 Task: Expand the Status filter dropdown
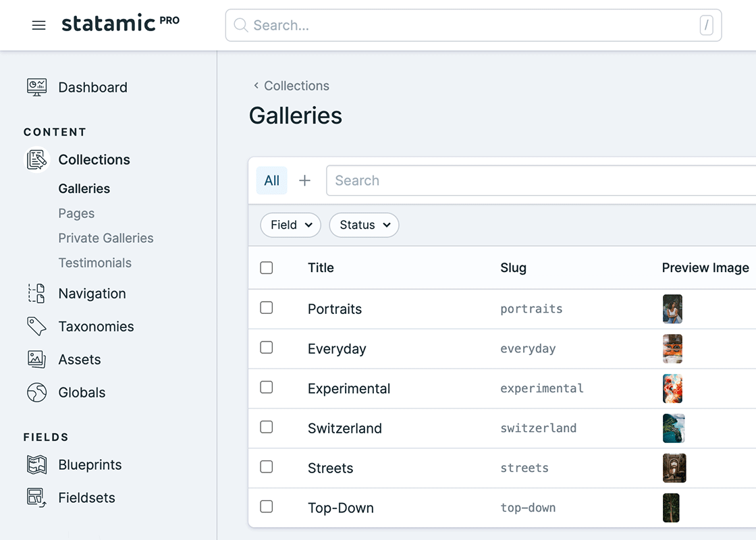click(364, 225)
